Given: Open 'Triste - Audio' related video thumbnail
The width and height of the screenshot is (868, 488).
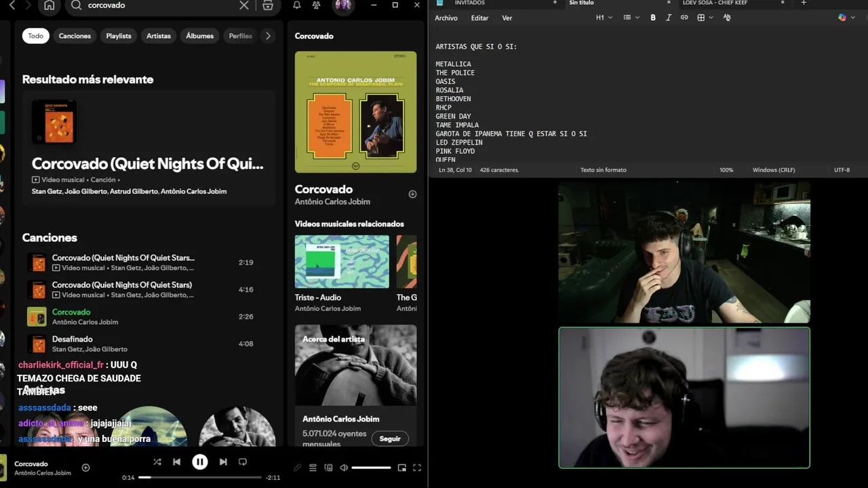Looking at the screenshot, I should (x=342, y=262).
